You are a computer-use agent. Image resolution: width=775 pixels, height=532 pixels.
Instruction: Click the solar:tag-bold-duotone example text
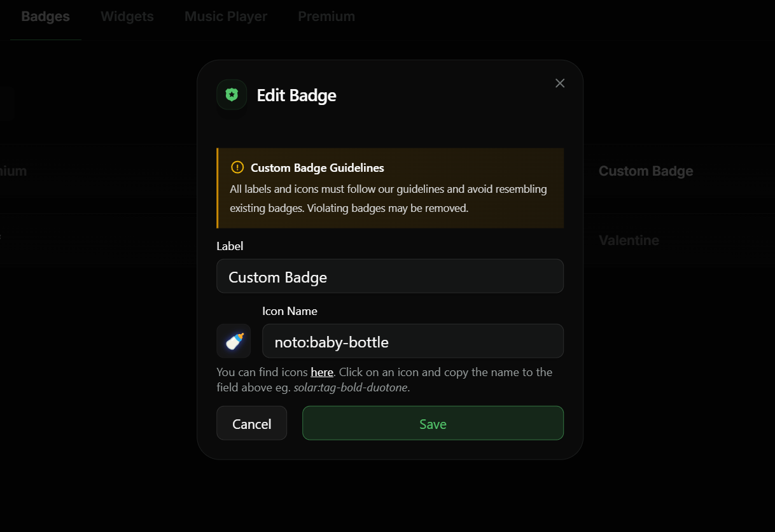coord(351,388)
